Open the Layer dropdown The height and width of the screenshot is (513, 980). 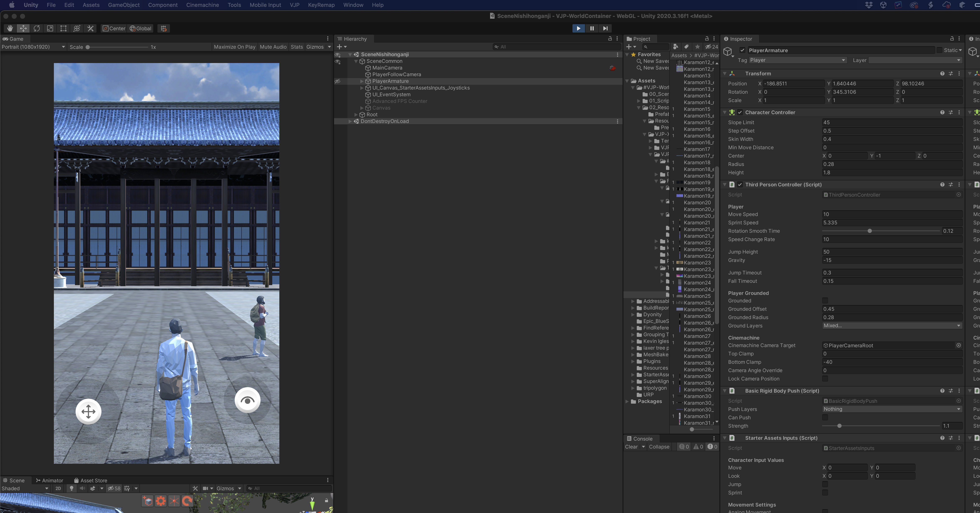point(915,60)
